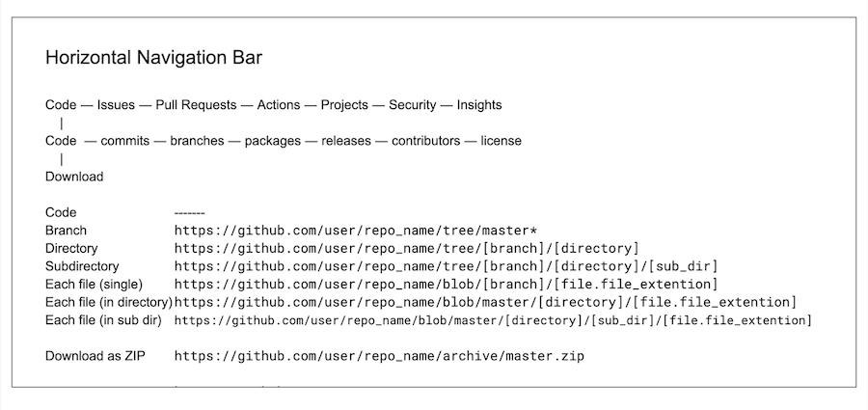Open the archive/master.zip download URL
The image size is (868, 410).
pyautogui.click(x=379, y=356)
